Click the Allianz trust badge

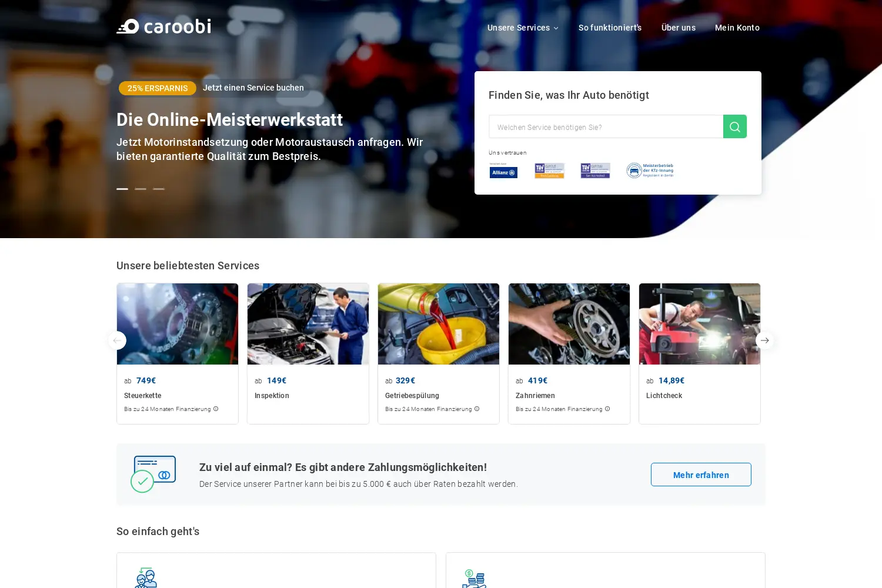(503, 171)
